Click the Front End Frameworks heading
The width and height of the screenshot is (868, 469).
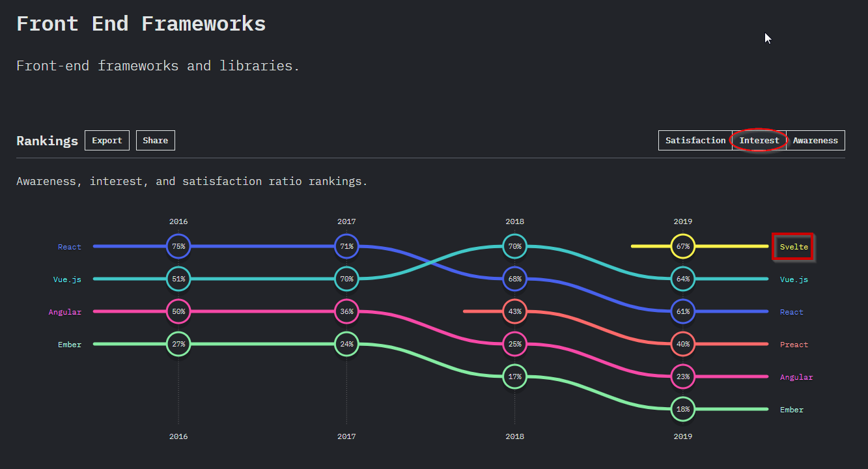tap(141, 24)
